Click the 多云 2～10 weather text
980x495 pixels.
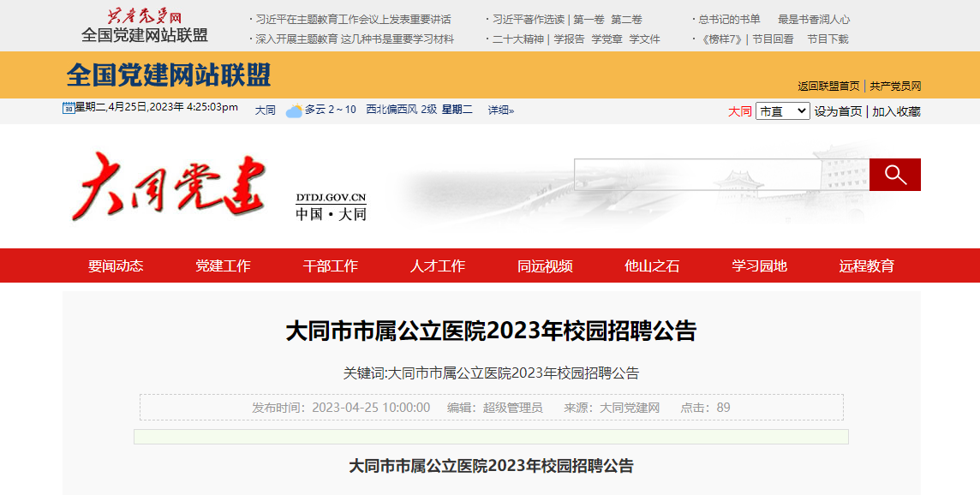(331, 110)
